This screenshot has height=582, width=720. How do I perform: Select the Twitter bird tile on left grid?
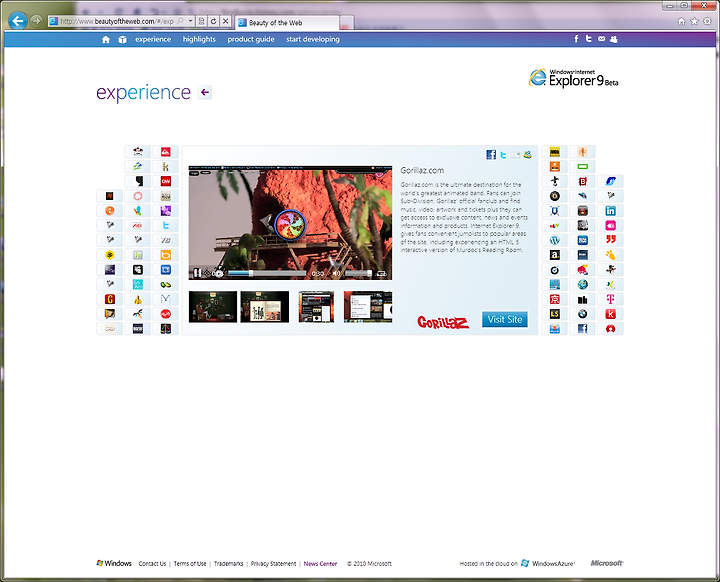166,226
